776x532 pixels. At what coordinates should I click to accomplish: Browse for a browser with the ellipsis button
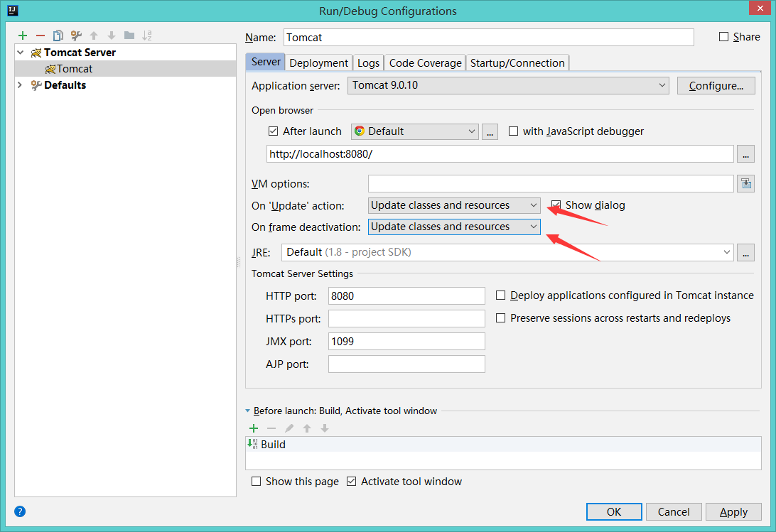click(490, 131)
